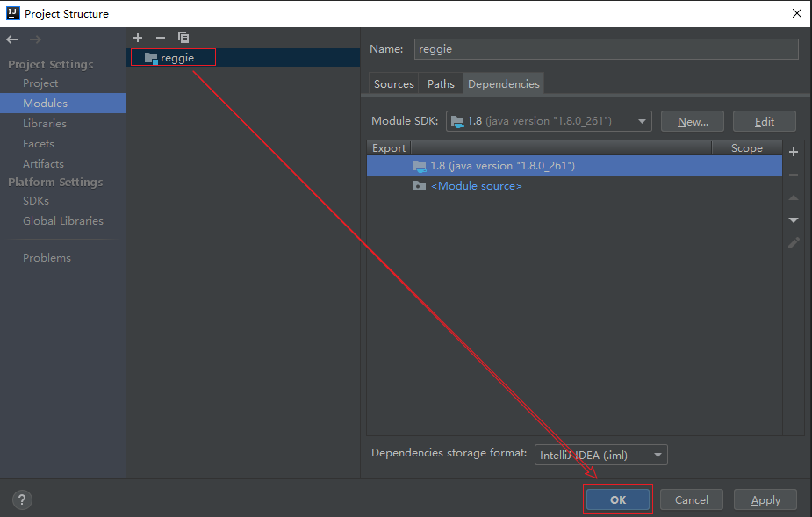Open the Module SDK dropdown
This screenshot has width=812, height=517.
pos(549,121)
